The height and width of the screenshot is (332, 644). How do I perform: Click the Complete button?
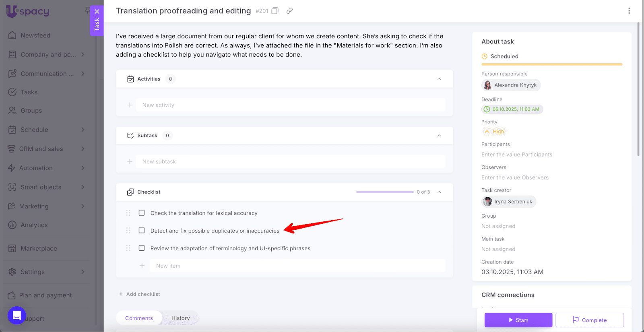tap(590, 320)
